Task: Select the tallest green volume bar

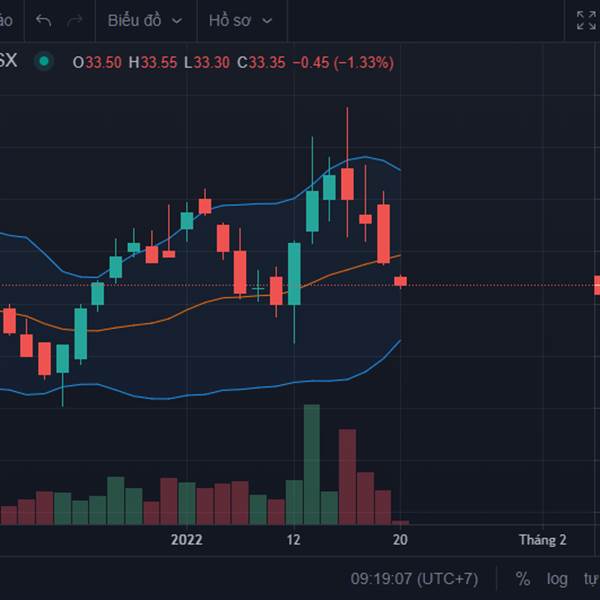Action: [312, 464]
